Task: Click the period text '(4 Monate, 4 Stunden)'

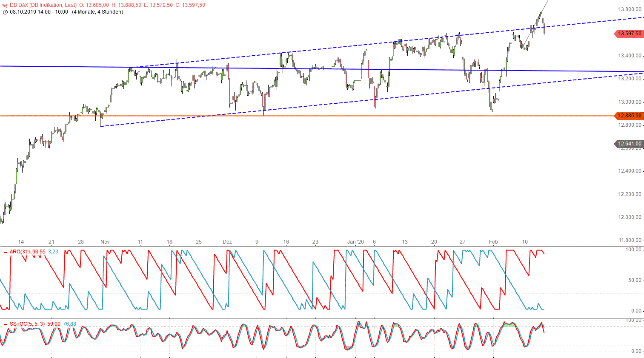Action: click(x=97, y=12)
